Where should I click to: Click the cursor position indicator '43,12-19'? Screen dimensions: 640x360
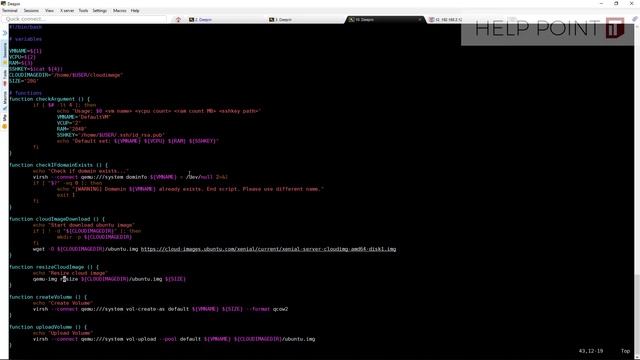pyautogui.click(x=591, y=351)
